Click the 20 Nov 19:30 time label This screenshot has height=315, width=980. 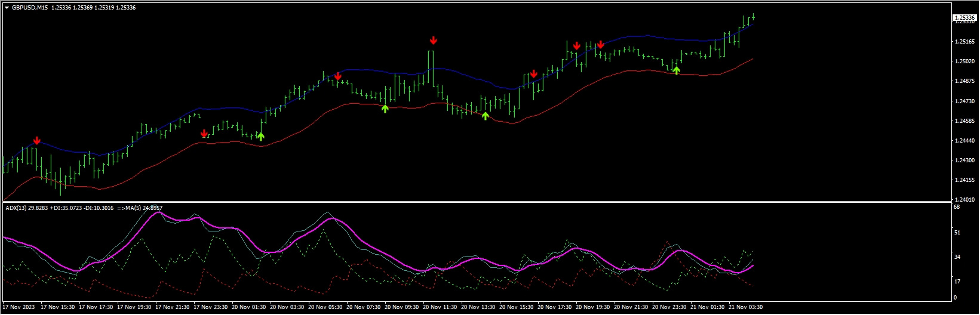pos(592,307)
